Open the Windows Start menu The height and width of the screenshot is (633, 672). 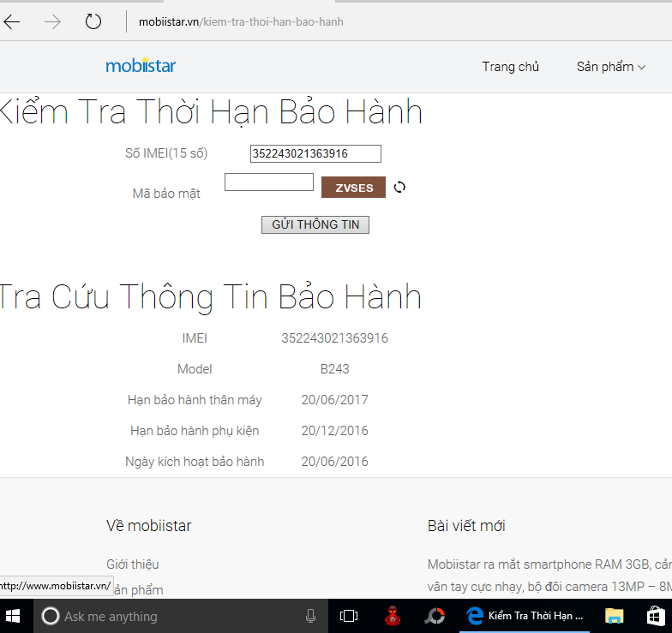13,617
